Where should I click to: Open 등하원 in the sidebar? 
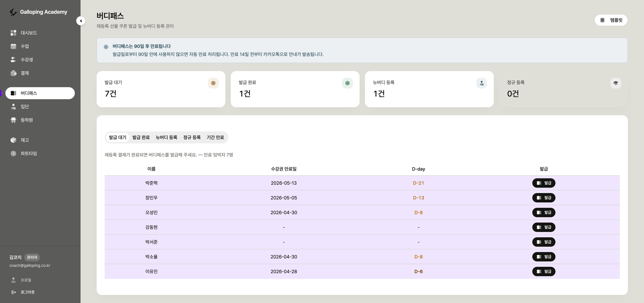(x=40, y=120)
